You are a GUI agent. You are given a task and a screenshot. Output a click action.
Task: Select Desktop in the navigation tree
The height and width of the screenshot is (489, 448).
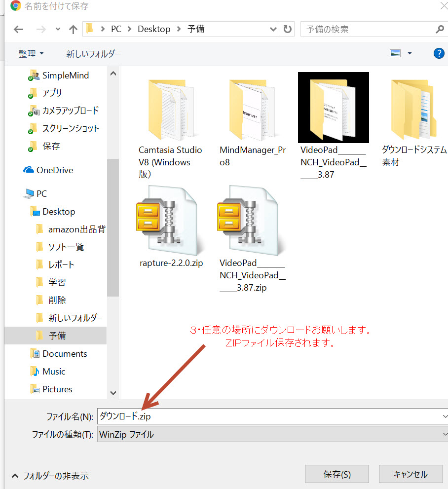59,212
